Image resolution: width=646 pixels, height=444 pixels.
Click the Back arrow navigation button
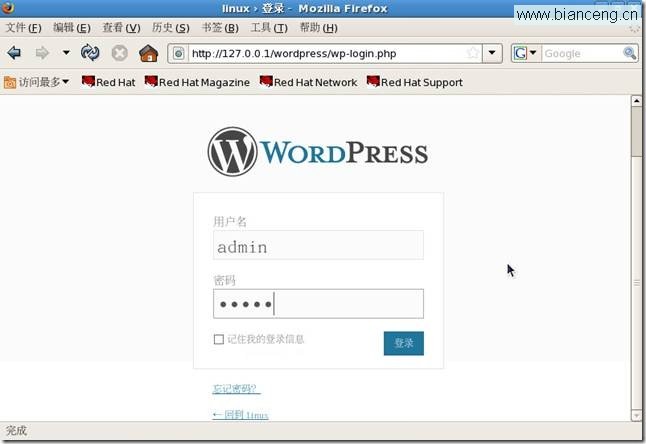14,53
